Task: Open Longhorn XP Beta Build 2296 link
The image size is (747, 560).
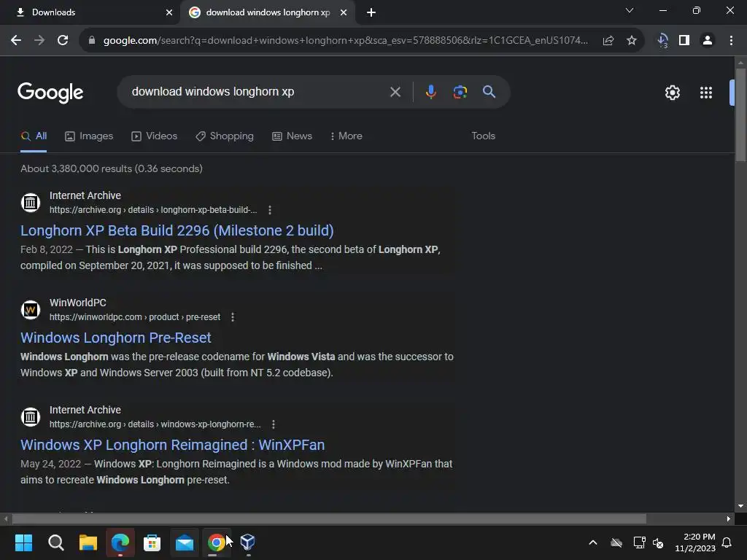Action: [x=177, y=230]
